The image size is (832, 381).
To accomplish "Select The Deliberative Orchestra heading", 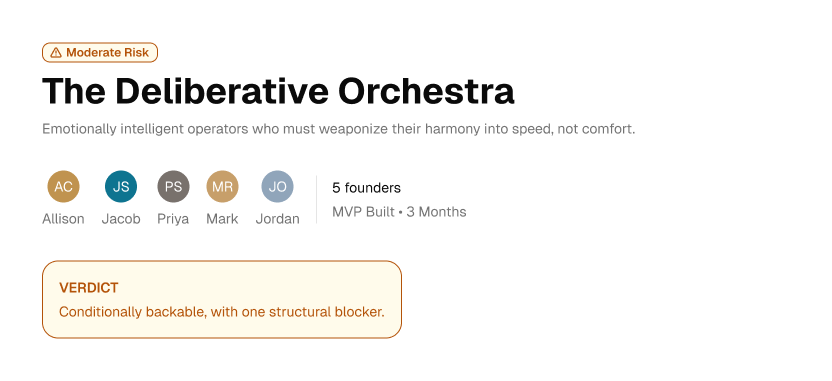I will [x=278, y=91].
